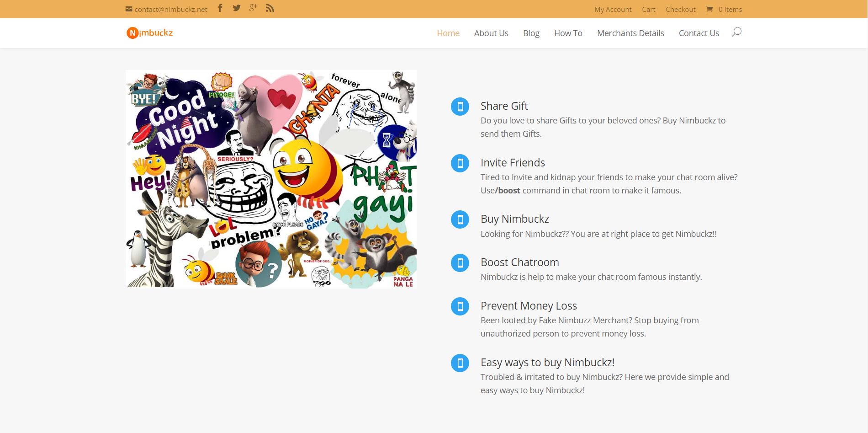
Task: Go to the Home menu item
Action: click(448, 33)
